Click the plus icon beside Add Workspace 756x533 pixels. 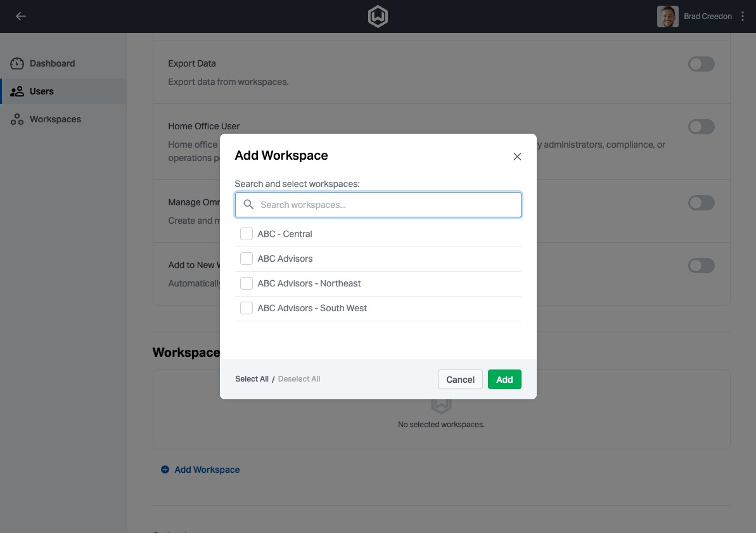coord(165,469)
